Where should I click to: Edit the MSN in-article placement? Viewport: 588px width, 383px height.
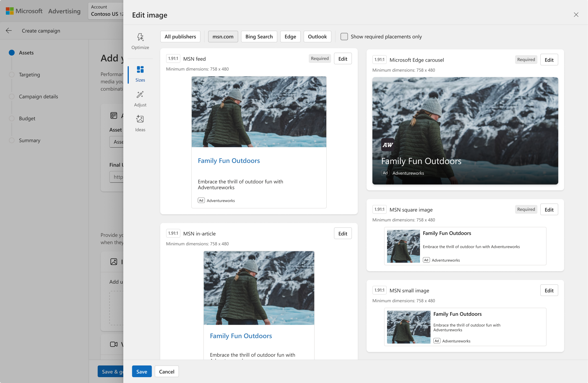tap(343, 233)
